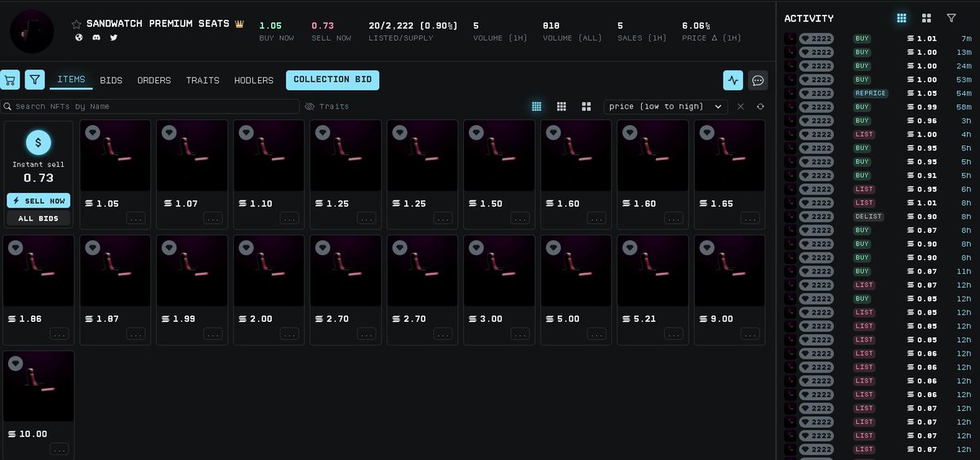
Task: Select the BUY 0.96 activity from 3h ago
Action: [879, 121]
